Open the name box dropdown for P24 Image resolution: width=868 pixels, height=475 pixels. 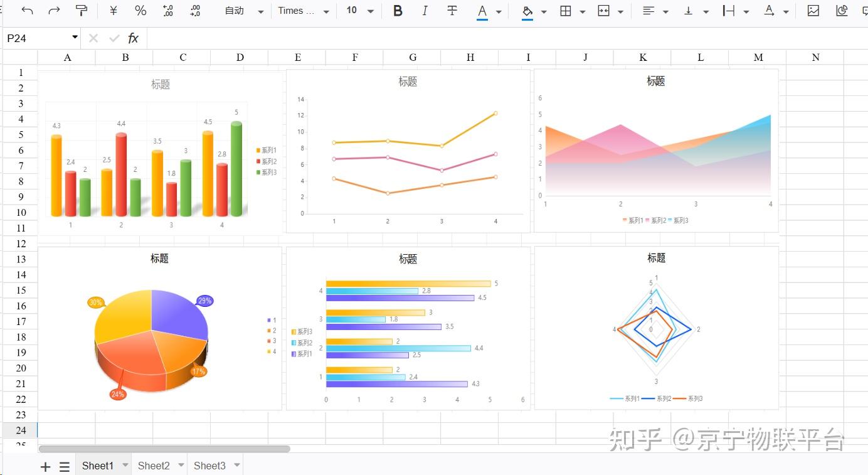[x=75, y=38]
